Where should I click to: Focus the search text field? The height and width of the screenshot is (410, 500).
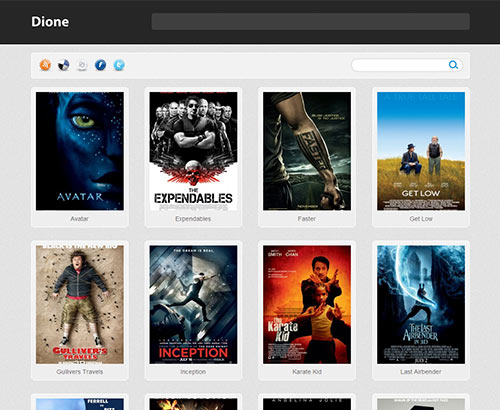tap(407, 65)
